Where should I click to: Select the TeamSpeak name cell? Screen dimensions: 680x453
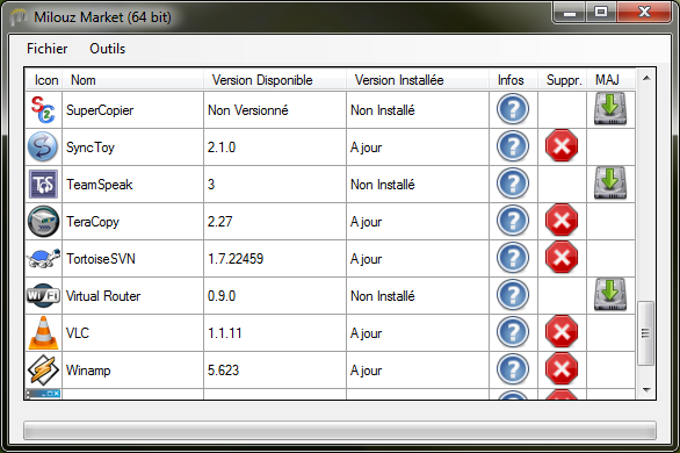pos(133,184)
